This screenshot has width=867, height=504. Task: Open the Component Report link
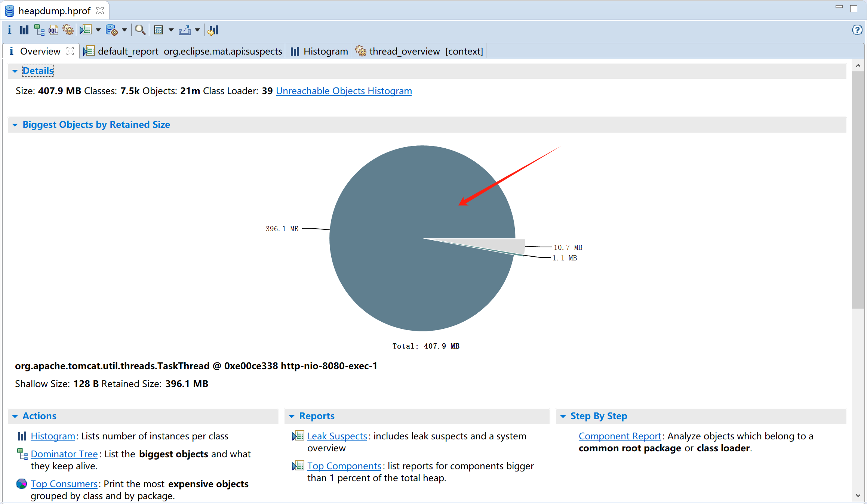620,436
